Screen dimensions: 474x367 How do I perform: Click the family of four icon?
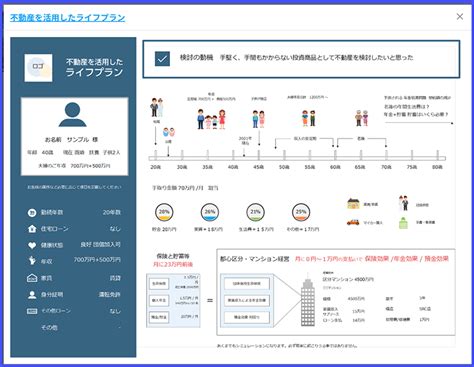(x=211, y=119)
